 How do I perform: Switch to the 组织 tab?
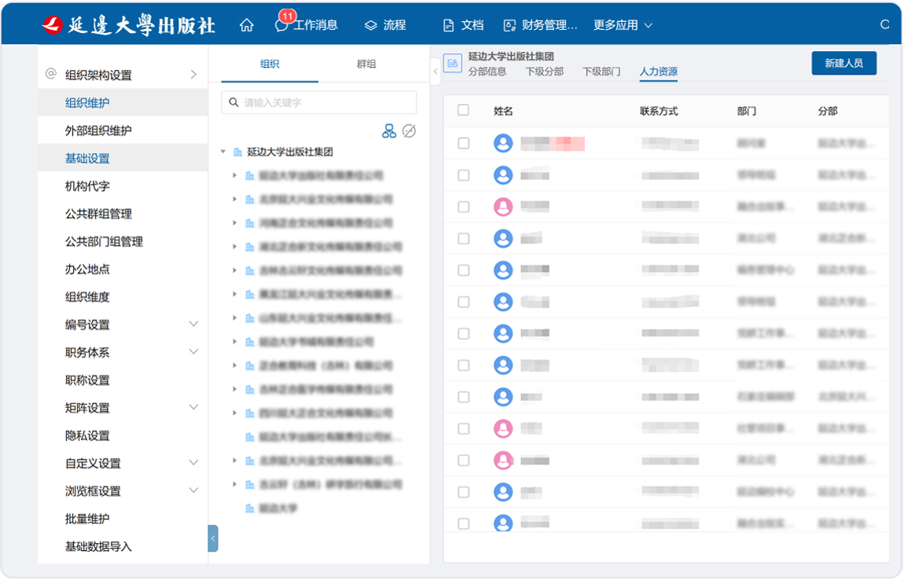[270, 64]
